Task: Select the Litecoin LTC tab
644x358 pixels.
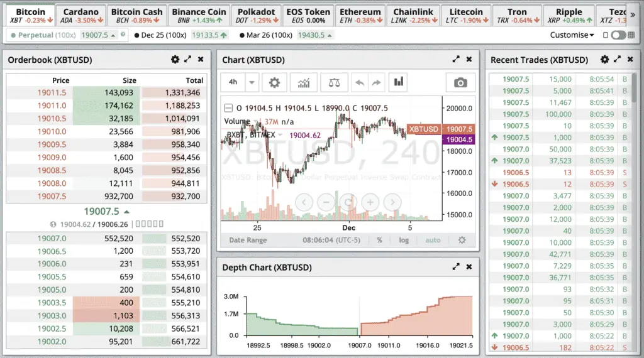Action: (466, 16)
